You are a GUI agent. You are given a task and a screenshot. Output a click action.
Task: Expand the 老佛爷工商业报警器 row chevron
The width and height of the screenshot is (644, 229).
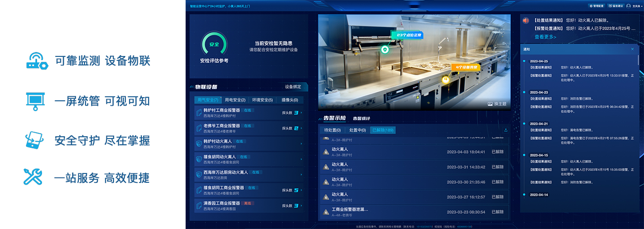coord(301,128)
